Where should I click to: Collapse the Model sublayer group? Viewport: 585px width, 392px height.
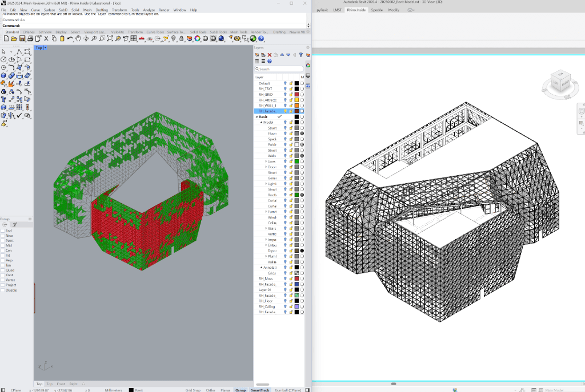point(261,122)
